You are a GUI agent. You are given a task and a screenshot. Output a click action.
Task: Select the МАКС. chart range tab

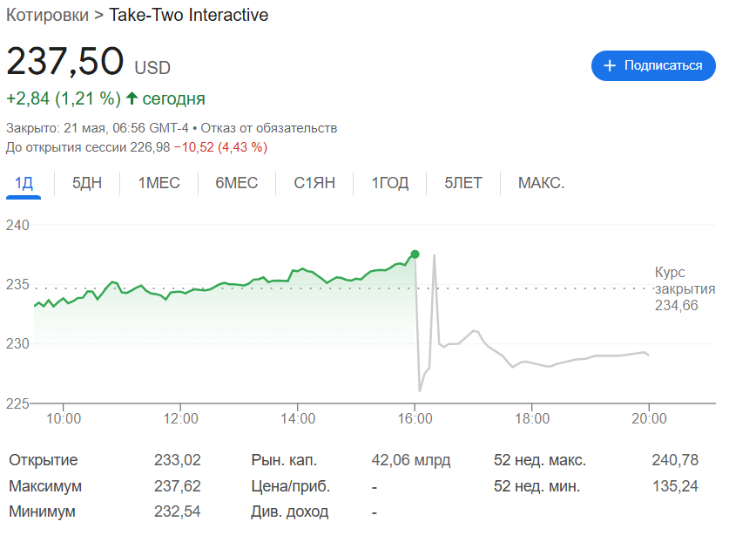541,183
